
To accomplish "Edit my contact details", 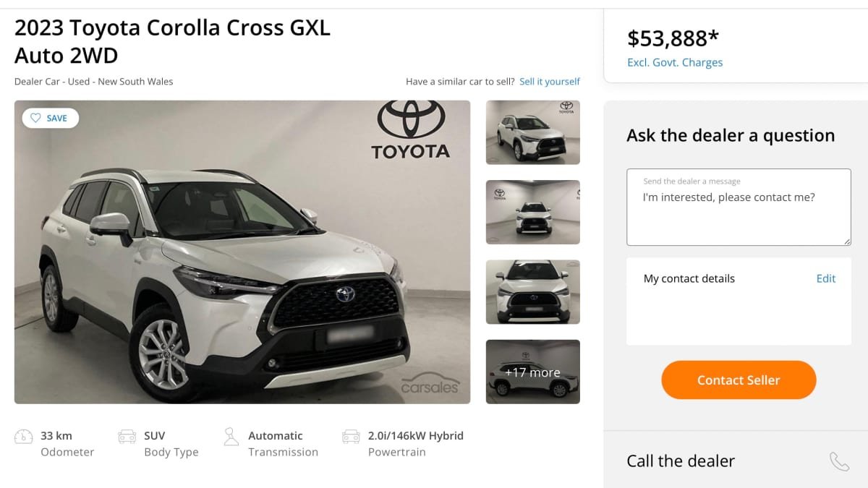I will click(825, 278).
